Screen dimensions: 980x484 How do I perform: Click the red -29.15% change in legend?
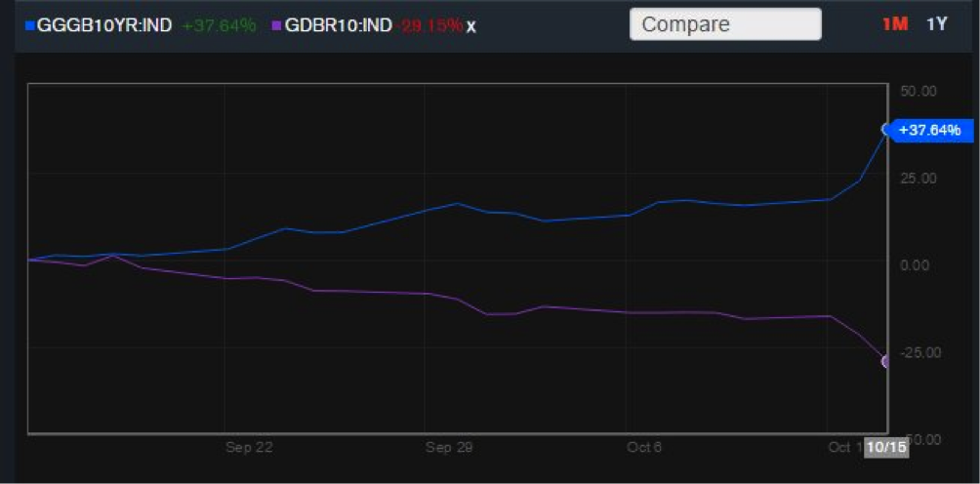click(430, 25)
